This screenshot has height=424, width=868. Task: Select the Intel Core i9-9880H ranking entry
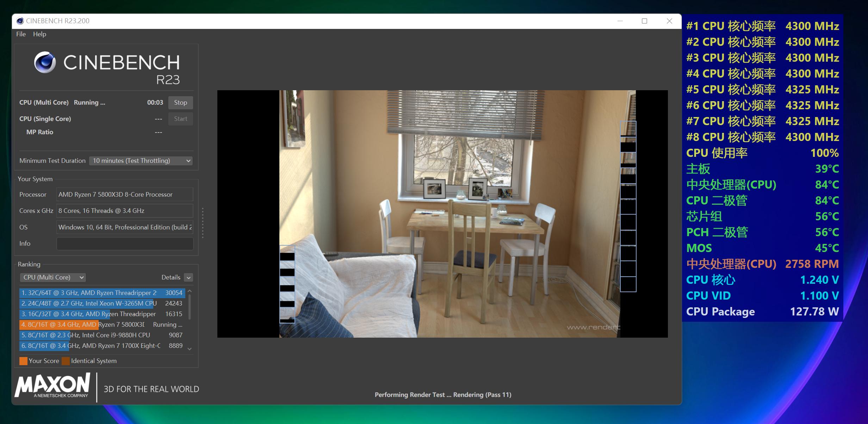click(x=102, y=335)
